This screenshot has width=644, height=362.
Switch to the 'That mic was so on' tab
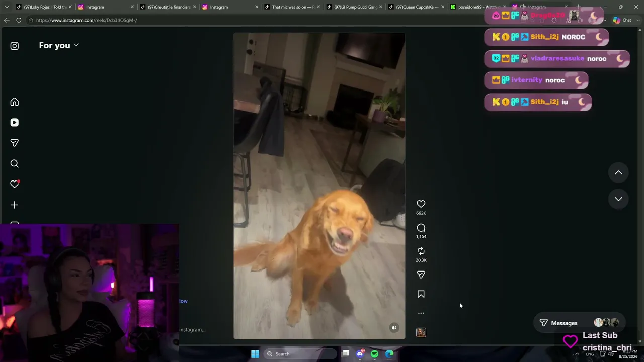coord(291,7)
